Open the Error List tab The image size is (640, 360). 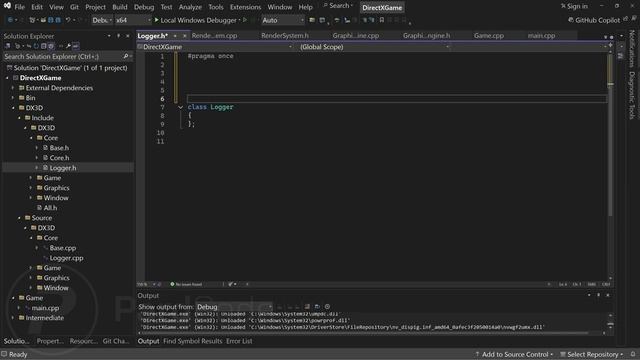click(x=239, y=341)
